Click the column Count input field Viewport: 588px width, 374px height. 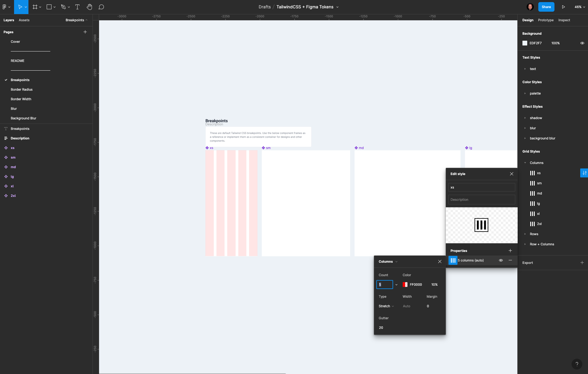385,285
